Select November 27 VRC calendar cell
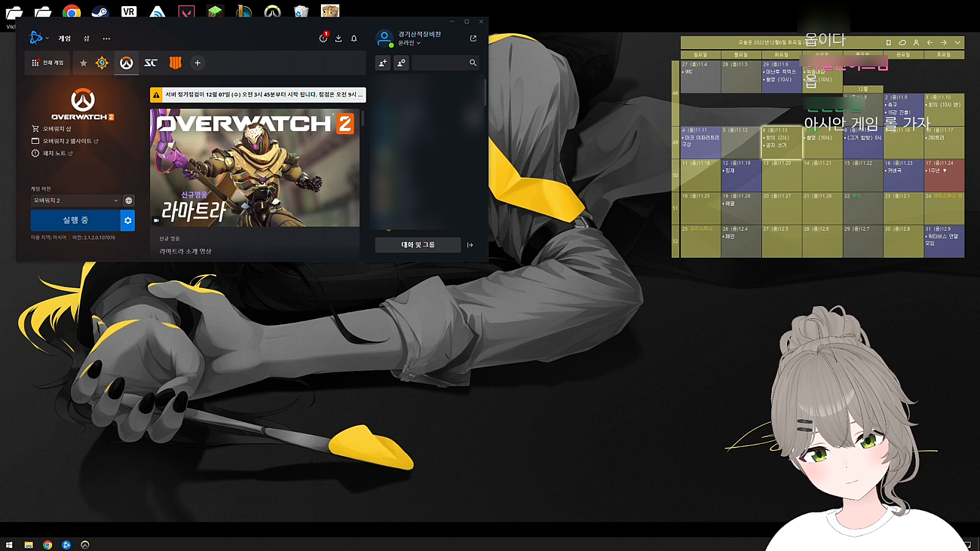The width and height of the screenshot is (980, 551). [701, 77]
